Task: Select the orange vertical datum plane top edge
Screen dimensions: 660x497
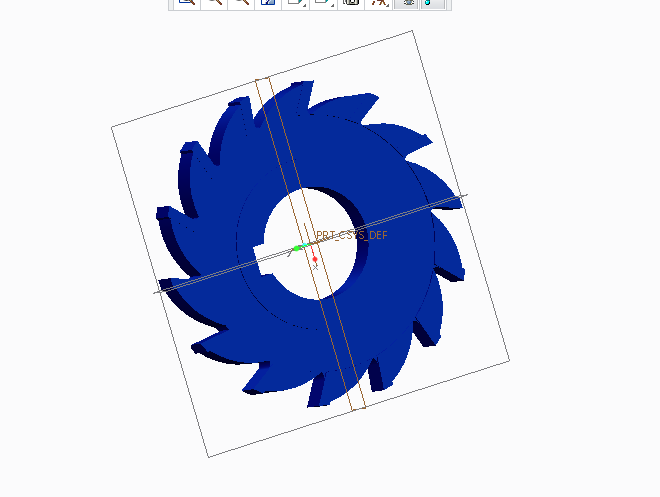Action: pos(264,79)
